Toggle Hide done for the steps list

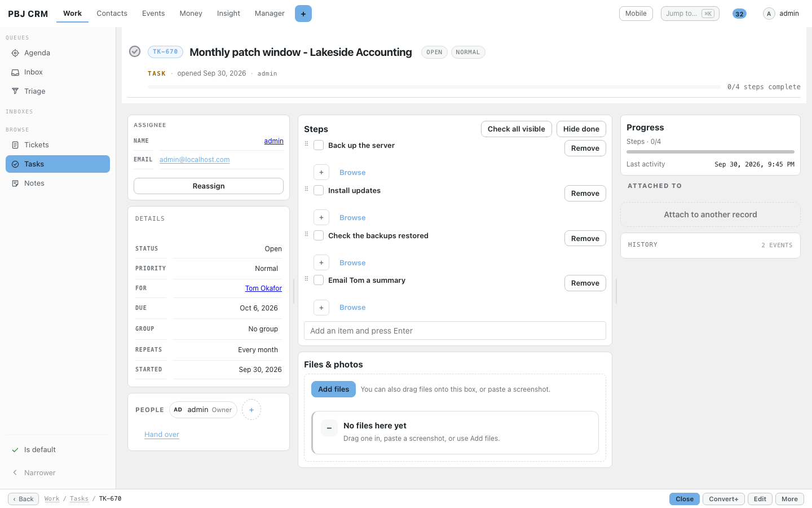[x=581, y=129]
